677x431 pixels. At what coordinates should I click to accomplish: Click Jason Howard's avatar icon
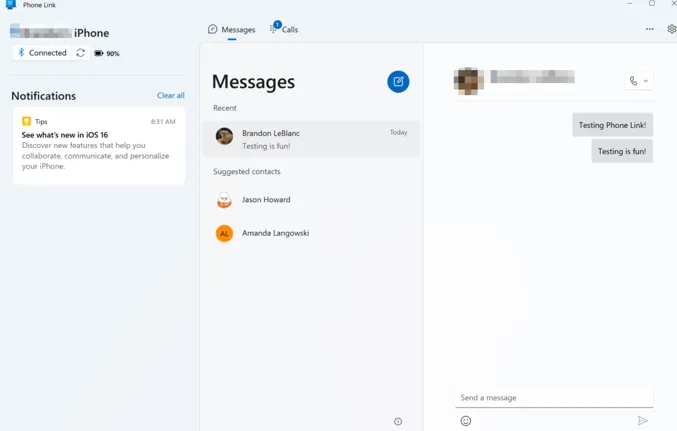coord(224,200)
